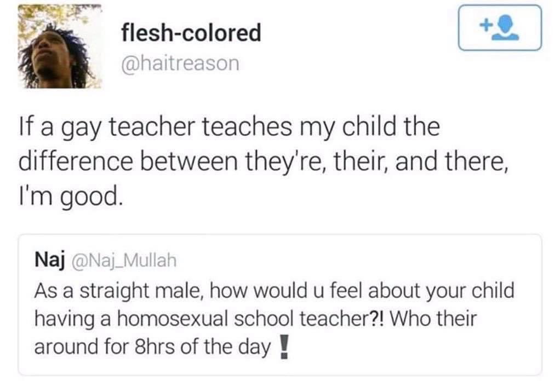Open flesh-colored's profile picture
Image resolution: width=560 pixels, height=392 pixels.
(60, 46)
